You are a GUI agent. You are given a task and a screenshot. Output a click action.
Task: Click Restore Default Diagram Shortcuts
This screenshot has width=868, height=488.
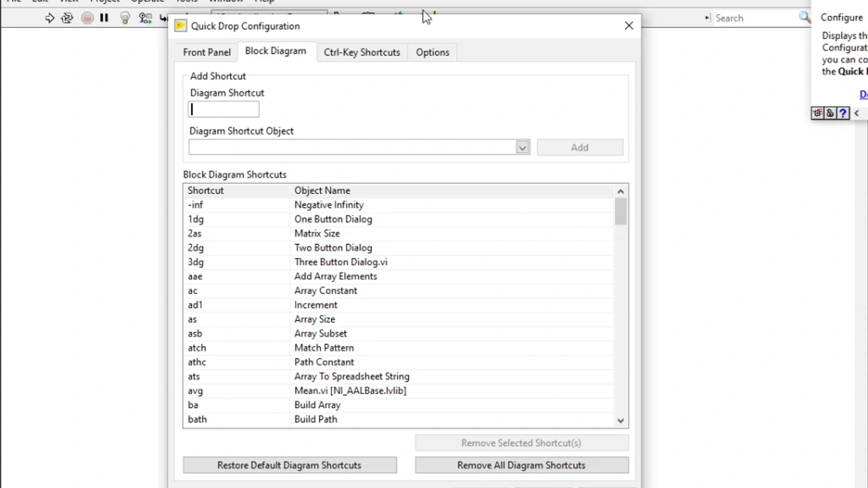(290, 465)
